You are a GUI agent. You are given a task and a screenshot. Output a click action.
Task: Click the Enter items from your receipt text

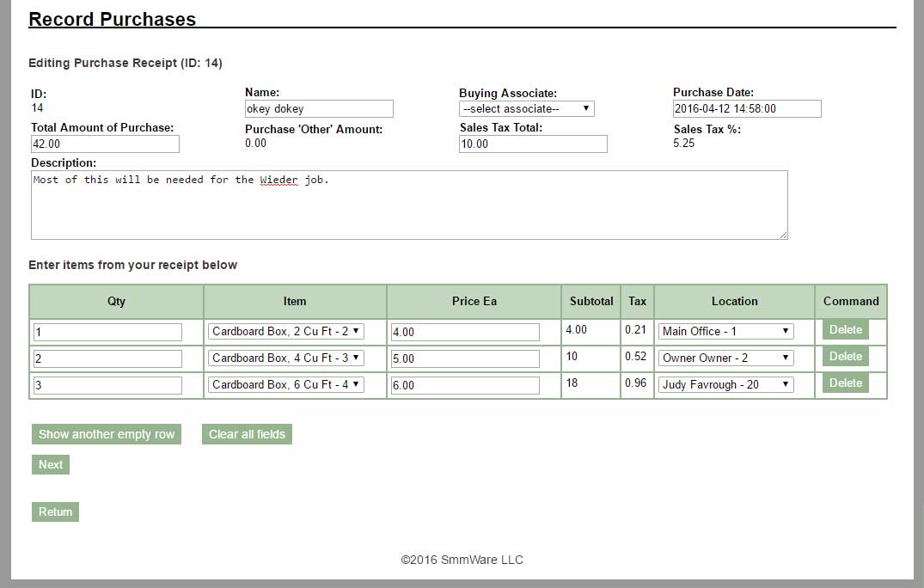click(132, 265)
